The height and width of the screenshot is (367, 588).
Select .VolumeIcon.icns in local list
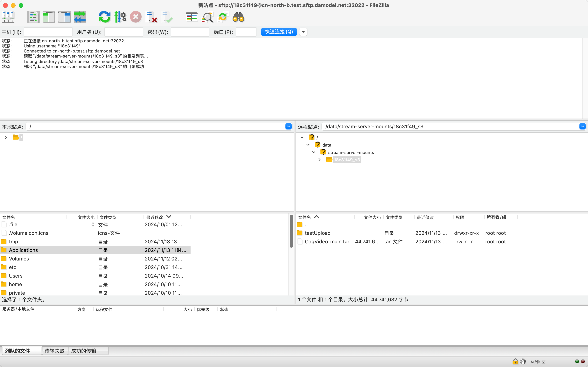[x=95, y=233]
